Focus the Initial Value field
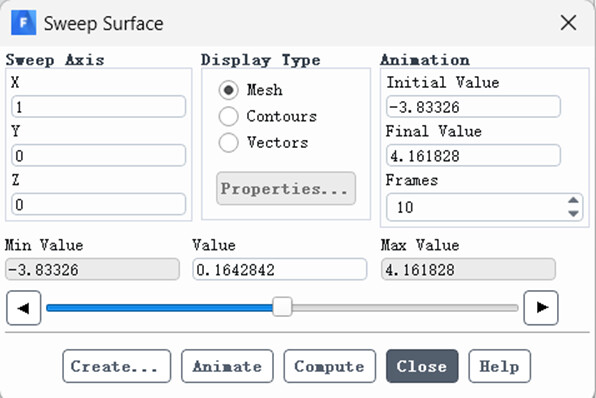This screenshot has height=398, width=596. (473, 107)
